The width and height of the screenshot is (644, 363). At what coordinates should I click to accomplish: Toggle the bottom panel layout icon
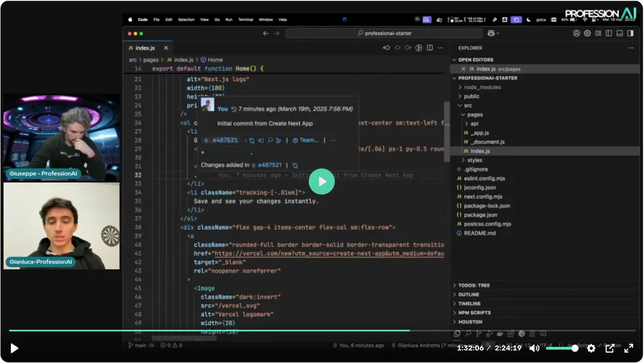click(620, 33)
